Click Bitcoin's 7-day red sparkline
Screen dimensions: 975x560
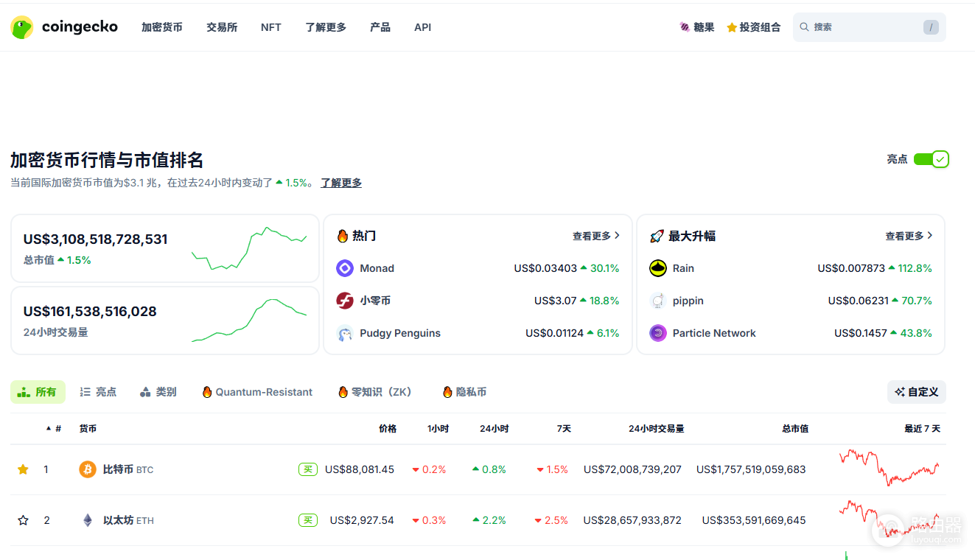(x=890, y=467)
